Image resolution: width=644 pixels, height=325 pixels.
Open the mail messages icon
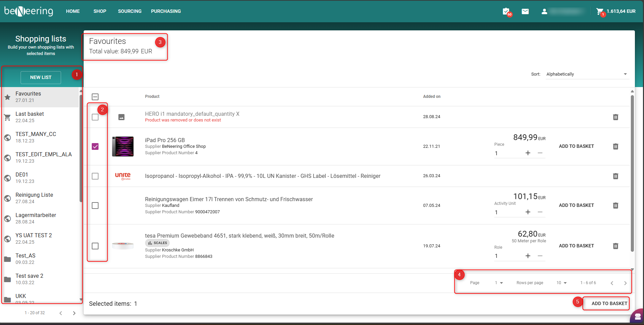click(x=525, y=11)
